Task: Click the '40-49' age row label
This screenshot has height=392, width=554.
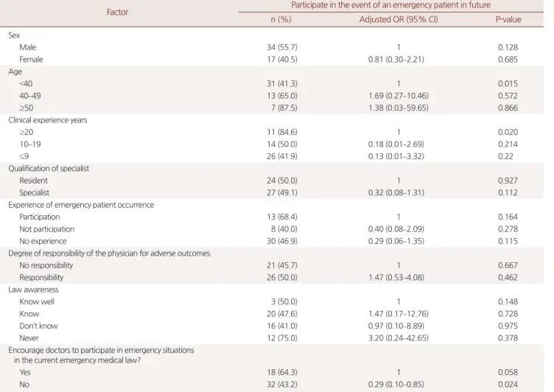Action: 30,96
